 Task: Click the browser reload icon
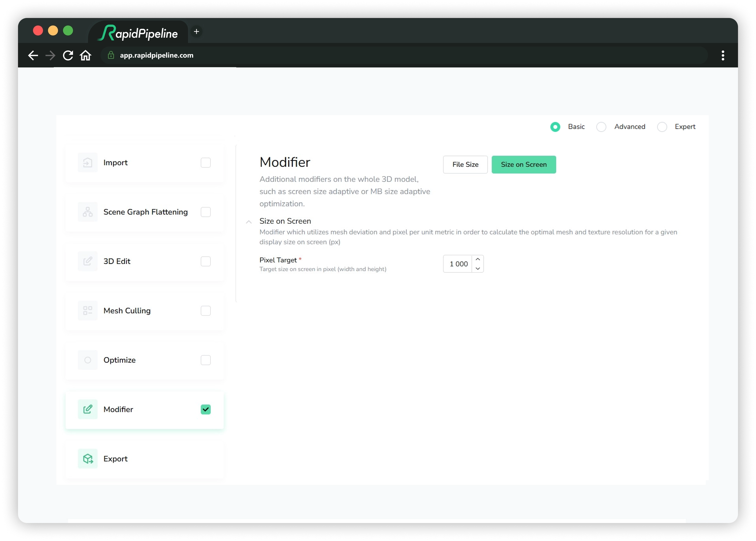(68, 55)
